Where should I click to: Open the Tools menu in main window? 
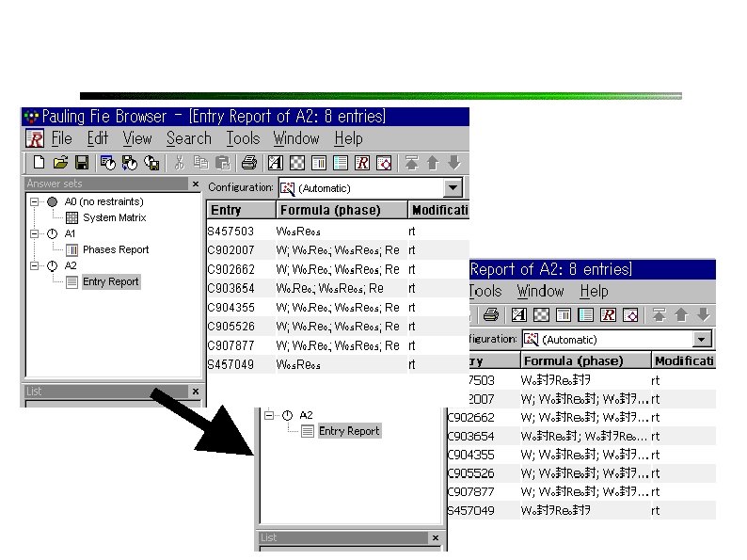243,138
